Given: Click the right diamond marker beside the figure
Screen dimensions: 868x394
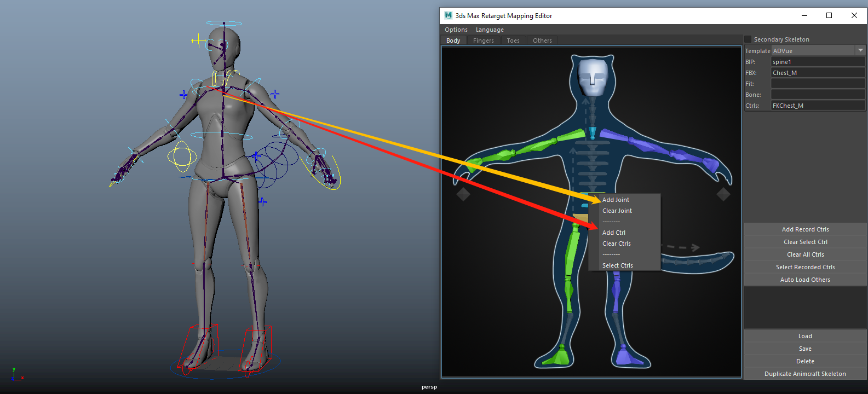Looking at the screenshot, I should pos(723,194).
